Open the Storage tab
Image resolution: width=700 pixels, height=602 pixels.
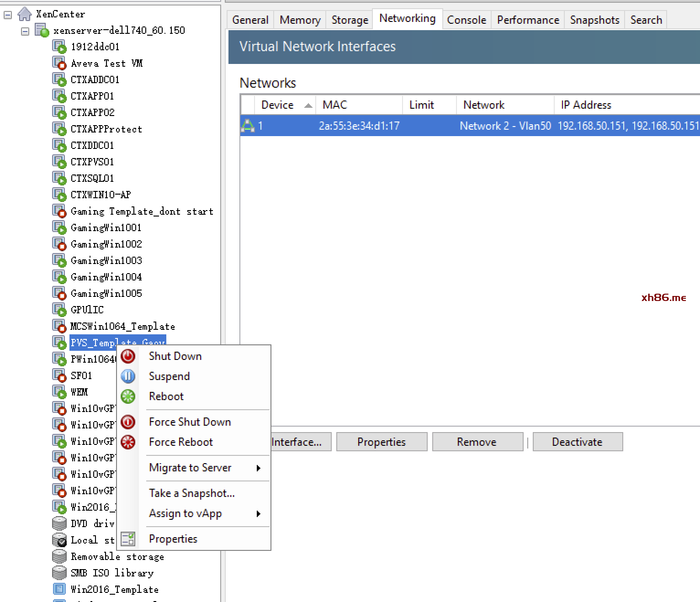[x=350, y=20]
